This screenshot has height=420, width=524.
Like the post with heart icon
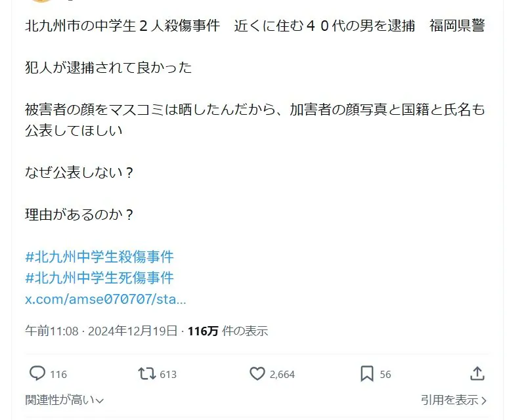(257, 373)
